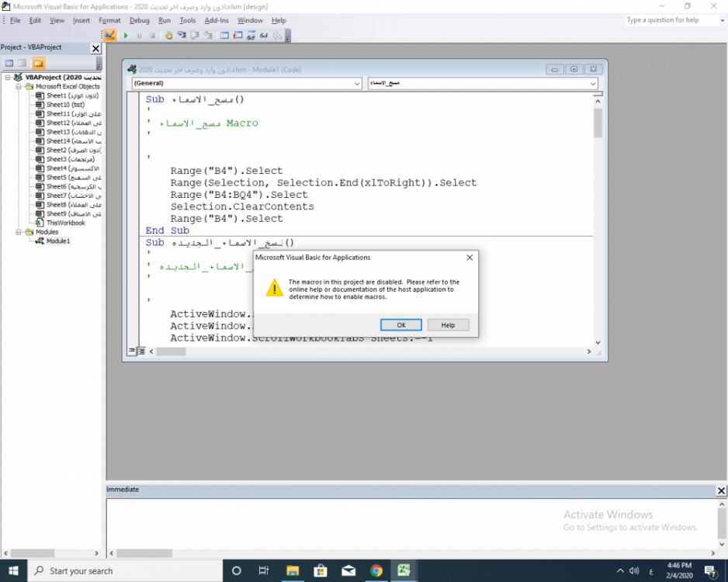
Task: Click the Call Stack toolbar icon
Action: pos(277,35)
